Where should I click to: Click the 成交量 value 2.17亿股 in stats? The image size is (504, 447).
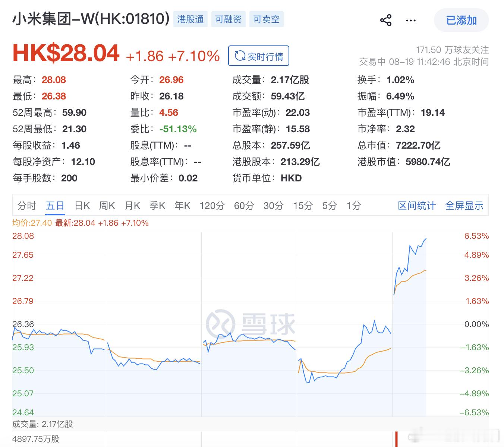point(290,80)
